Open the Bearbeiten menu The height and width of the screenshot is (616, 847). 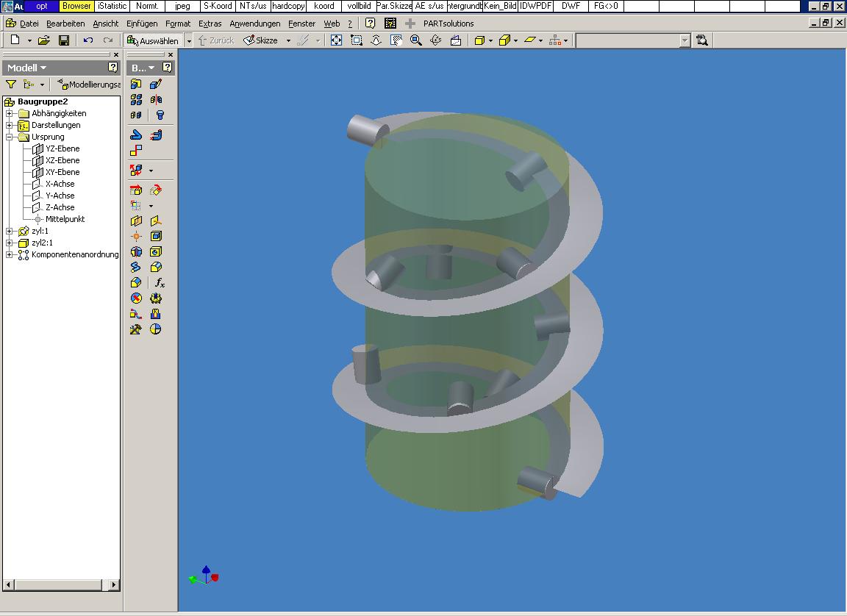(x=65, y=24)
